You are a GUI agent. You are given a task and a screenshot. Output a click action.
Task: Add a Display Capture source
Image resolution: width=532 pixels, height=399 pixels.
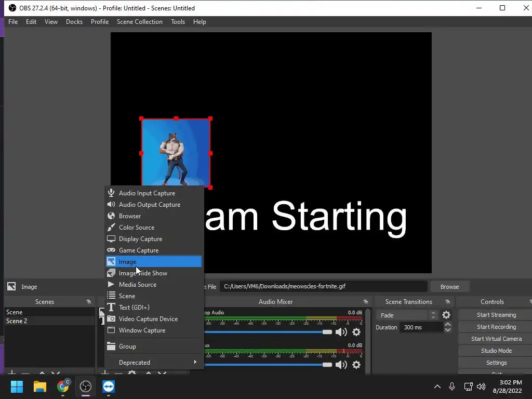153,239
